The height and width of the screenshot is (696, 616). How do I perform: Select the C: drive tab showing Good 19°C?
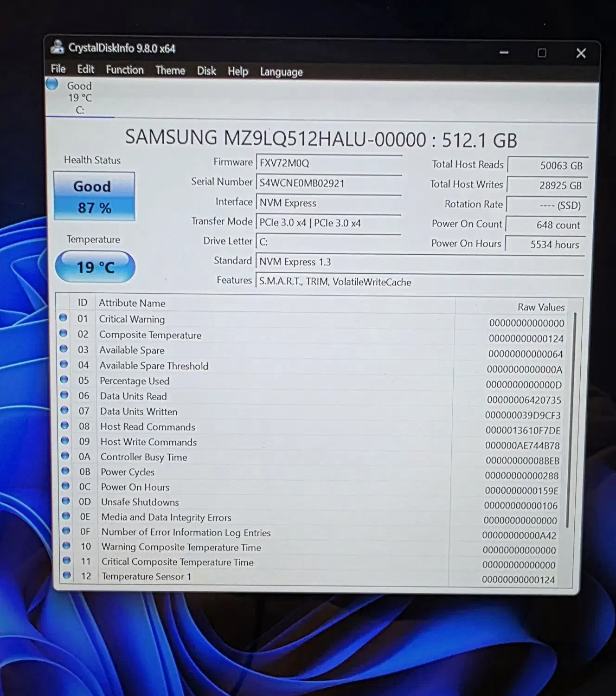point(79,97)
